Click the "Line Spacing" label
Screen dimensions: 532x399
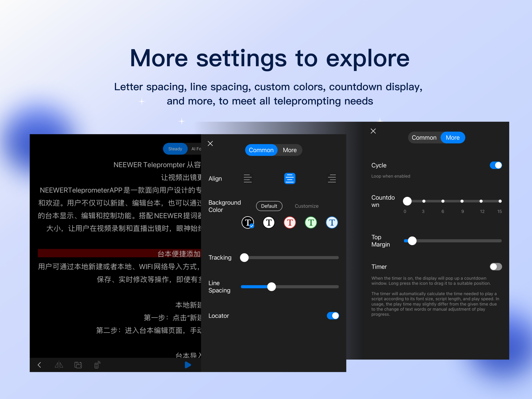click(219, 287)
